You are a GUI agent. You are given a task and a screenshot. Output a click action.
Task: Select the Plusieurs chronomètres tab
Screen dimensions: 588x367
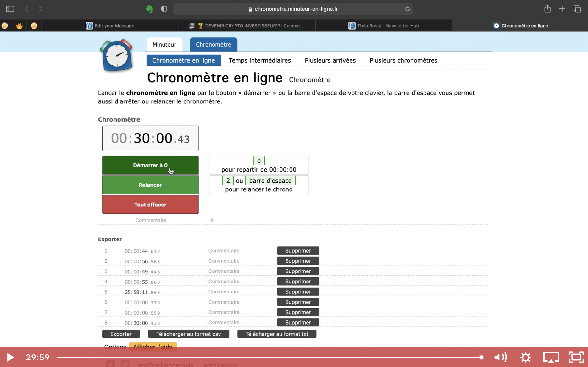tap(403, 60)
